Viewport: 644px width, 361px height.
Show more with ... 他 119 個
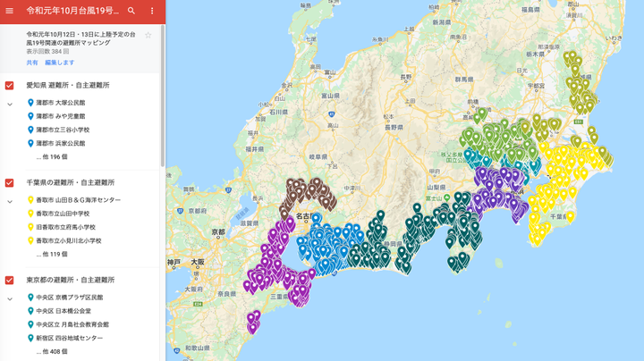click(x=52, y=254)
